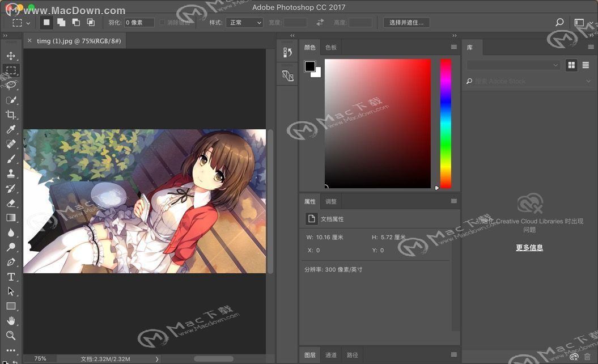The height and width of the screenshot is (364, 598).
Task: Select the History Brush tool
Action: tap(11, 188)
